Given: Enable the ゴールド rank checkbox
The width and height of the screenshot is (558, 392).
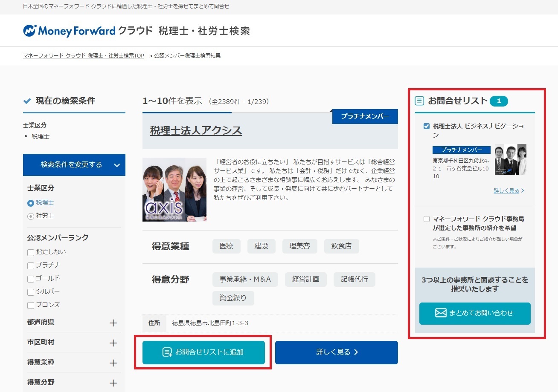Looking at the screenshot, I should pos(31,279).
